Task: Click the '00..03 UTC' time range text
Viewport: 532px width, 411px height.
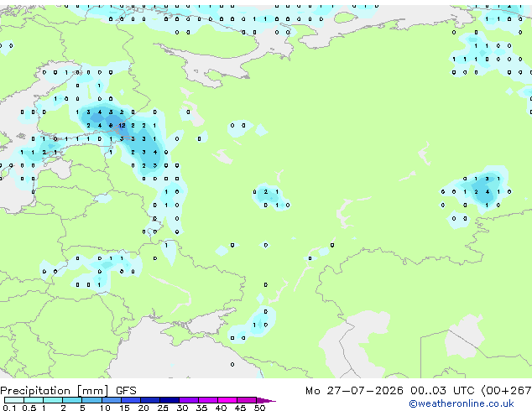Action: (x=442, y=391)
